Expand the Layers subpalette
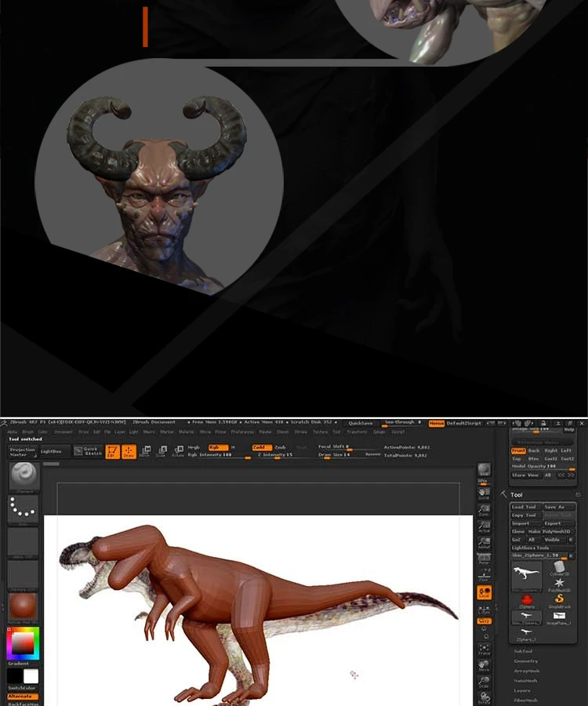The height and width of the screenshot is (706, 588). tap(522, 690)
